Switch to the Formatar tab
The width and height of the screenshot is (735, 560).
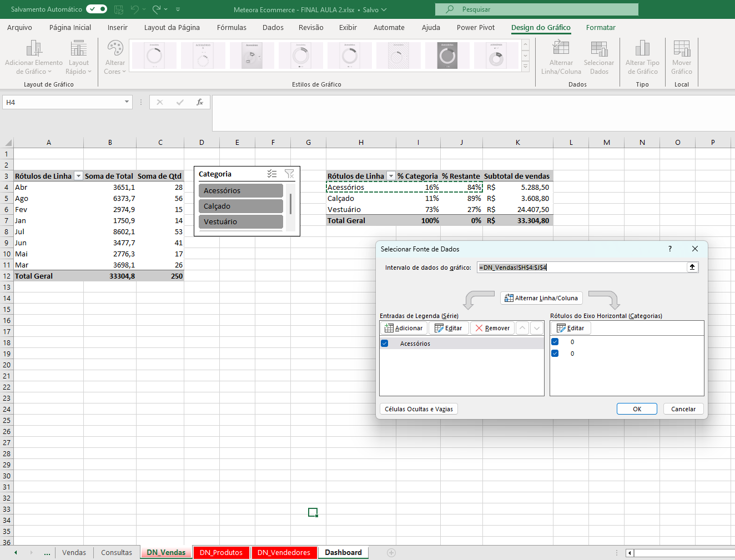[x=601, y=27]
